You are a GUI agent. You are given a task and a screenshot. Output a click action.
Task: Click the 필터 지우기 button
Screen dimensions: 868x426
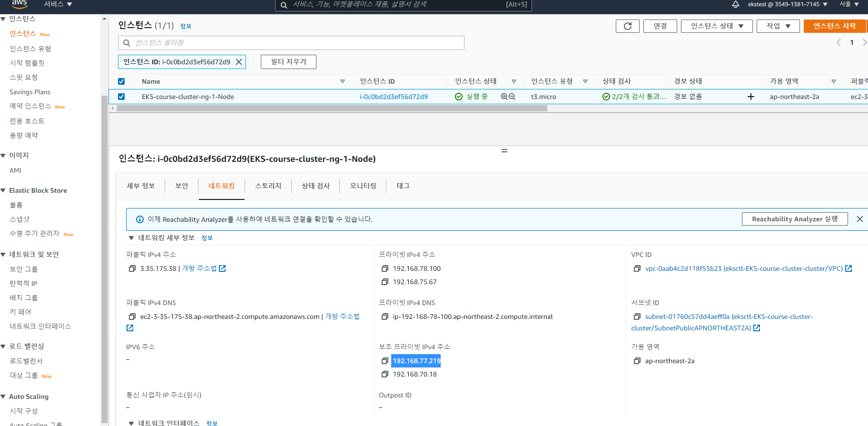click(x=288, y=62)
